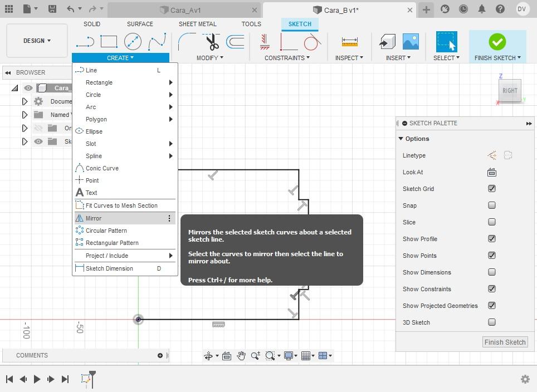Select the Fillet tool icon
The height and width of the screenshot is (392, 537).
point(187,42)
